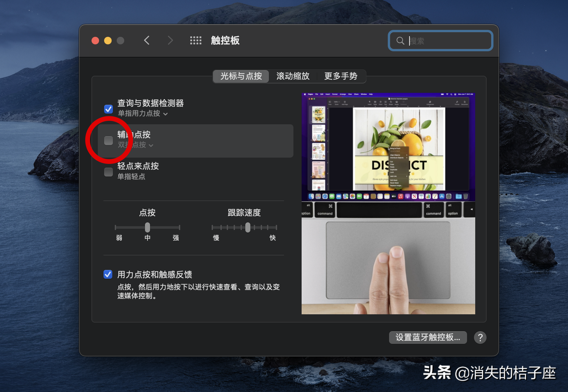
Task: Click the trackpad gesture preview video
Action: 388,204
